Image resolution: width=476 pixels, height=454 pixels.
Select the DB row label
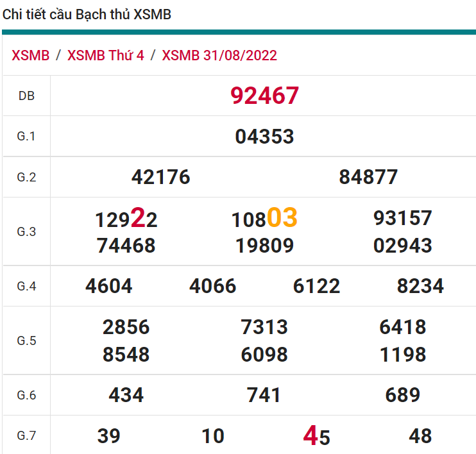(x=26, y=96)
